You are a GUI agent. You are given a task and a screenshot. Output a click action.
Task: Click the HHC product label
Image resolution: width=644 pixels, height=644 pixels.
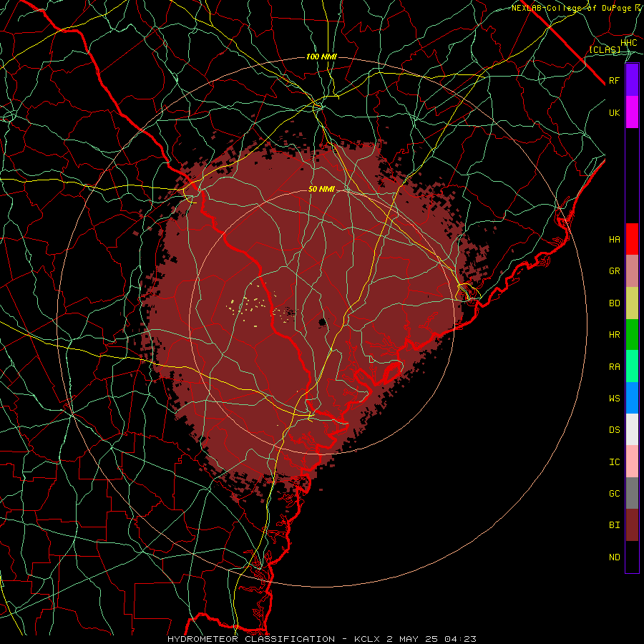628,43
